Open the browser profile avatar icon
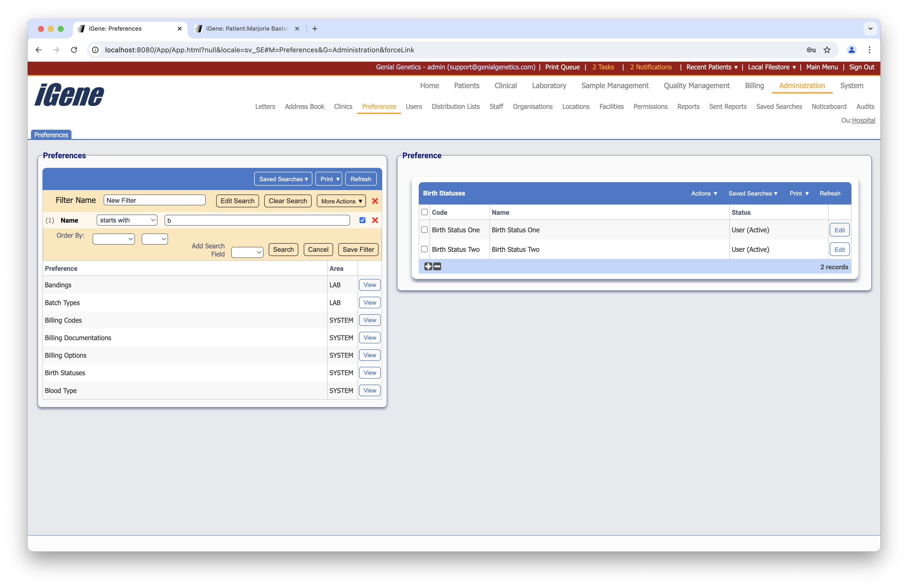The image size is (908, 588). pos(851,50)
